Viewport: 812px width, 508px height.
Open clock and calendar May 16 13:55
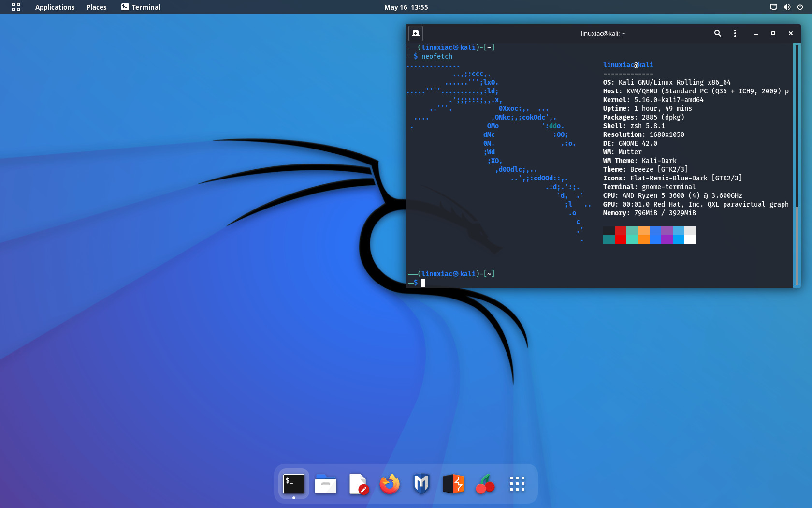[406, 7]
